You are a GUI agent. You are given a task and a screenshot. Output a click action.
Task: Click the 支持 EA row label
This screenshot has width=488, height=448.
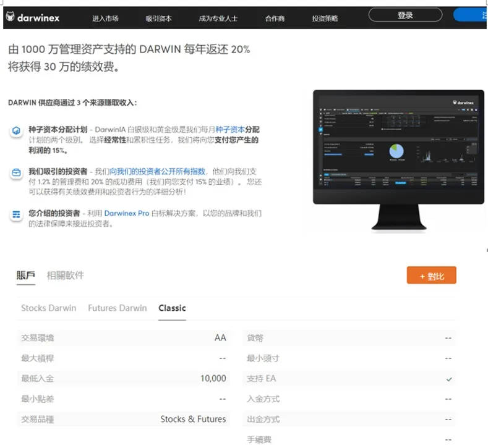262,379
